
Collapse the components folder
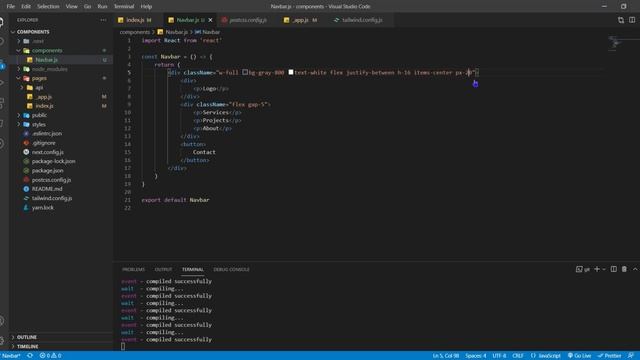coord(47,51)
